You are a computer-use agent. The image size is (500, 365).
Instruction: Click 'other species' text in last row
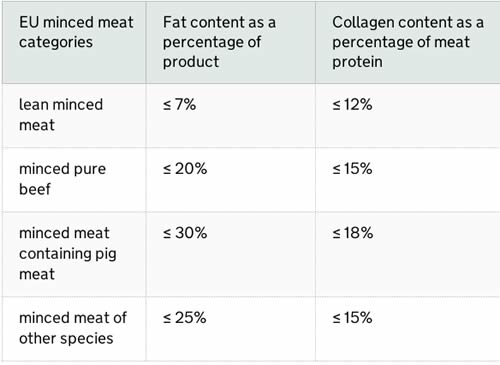[66, 339]
